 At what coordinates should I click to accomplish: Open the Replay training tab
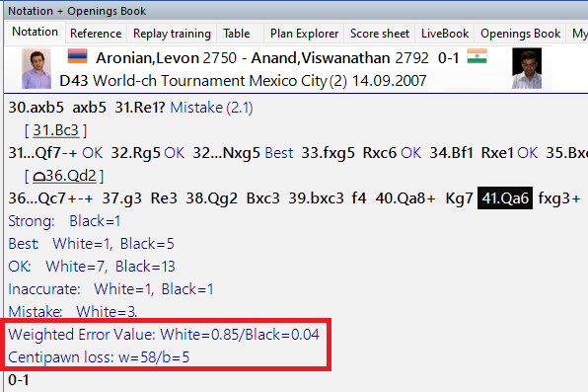pos(172,34)
